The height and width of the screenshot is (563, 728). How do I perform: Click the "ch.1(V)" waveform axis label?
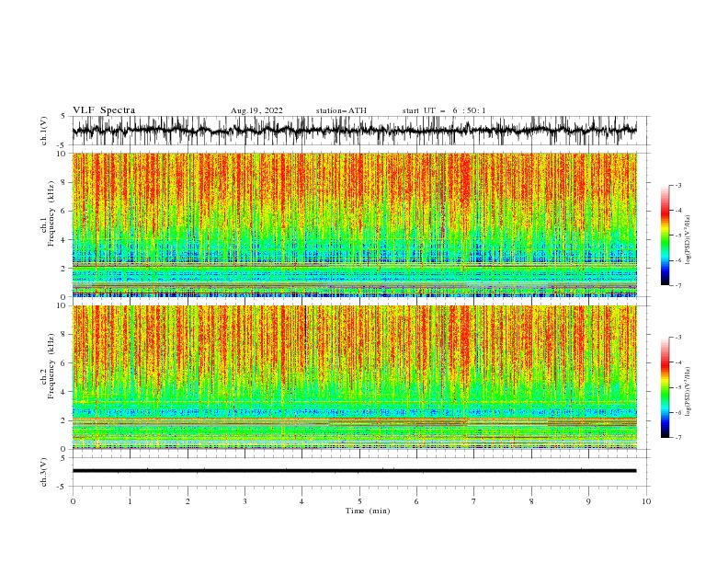[x=44, y=131]
